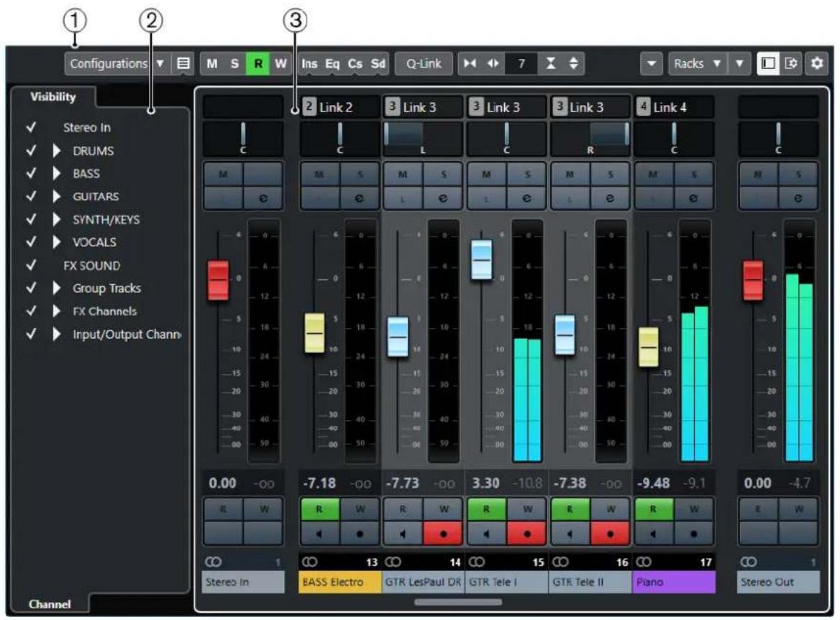Toggle record enable on GTR Tele I

click(526, 534)
